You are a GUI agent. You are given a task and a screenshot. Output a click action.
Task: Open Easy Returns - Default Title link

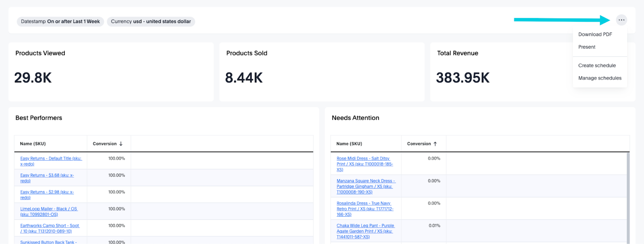(x=51, y=159)
